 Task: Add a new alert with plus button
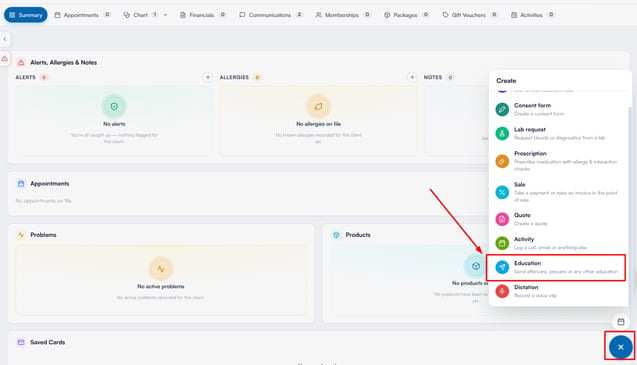(208, 77)
